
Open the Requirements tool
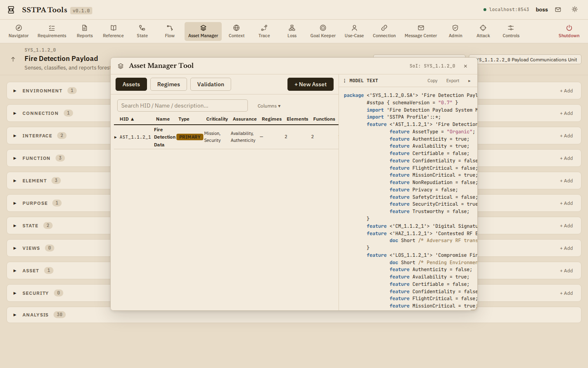52,31
